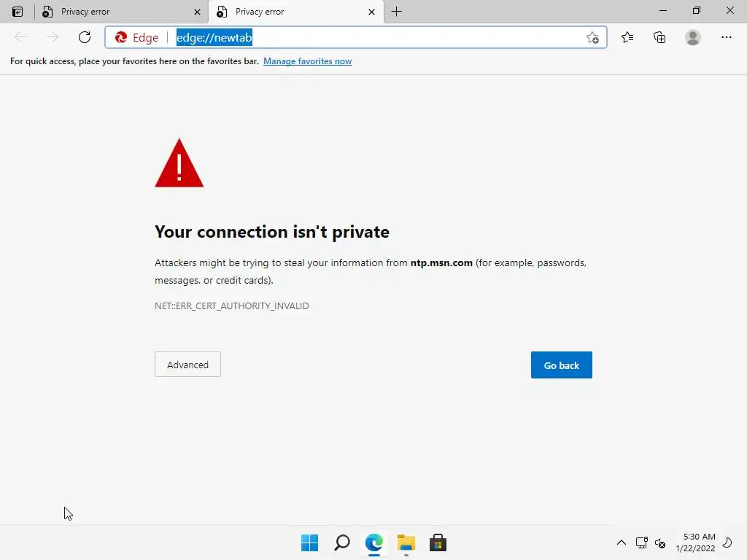The height and width of the screenshot is (560, 747).
Task: Refresh the page
Action: click(x=85, y=37)
